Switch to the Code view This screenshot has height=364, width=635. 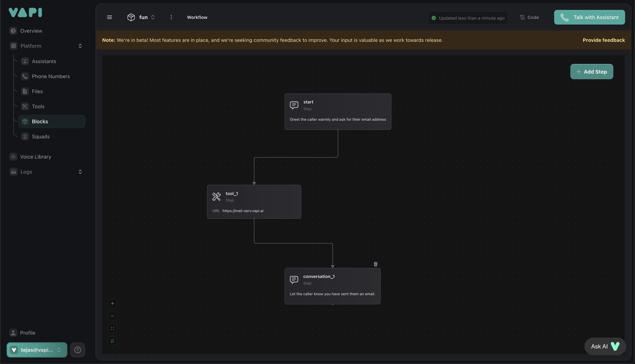coord(530,17)
